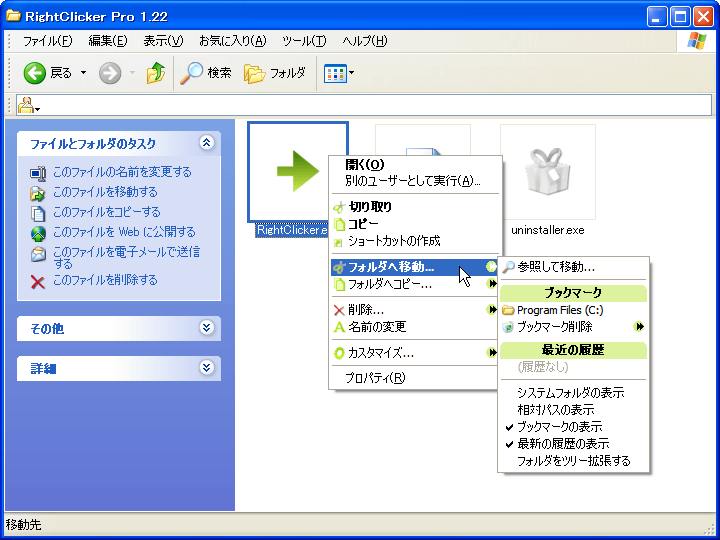The width and height of the screenshot is (720, 540).
Task: Open the ファイル(F) menu
Action: click(x=48, y=41)
